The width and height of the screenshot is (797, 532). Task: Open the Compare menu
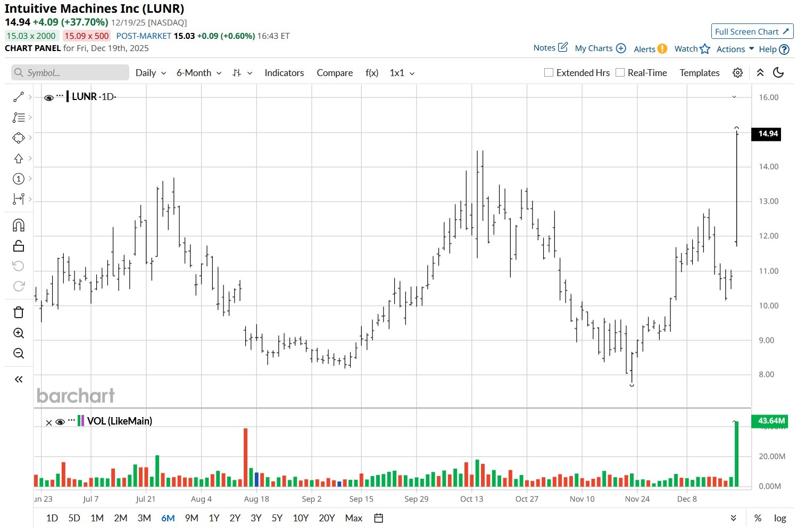(x=335, y=73)
